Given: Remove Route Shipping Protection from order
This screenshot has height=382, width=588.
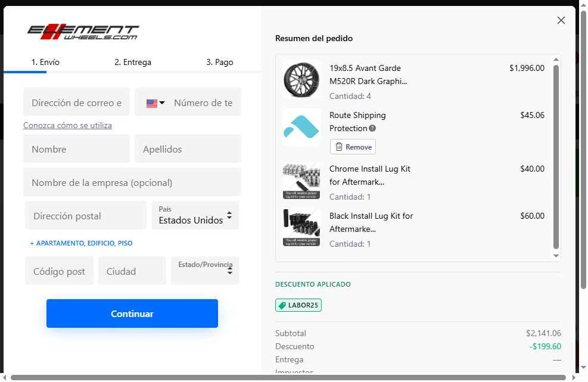Looking at the screenshot, I should (x=353, y=147).
